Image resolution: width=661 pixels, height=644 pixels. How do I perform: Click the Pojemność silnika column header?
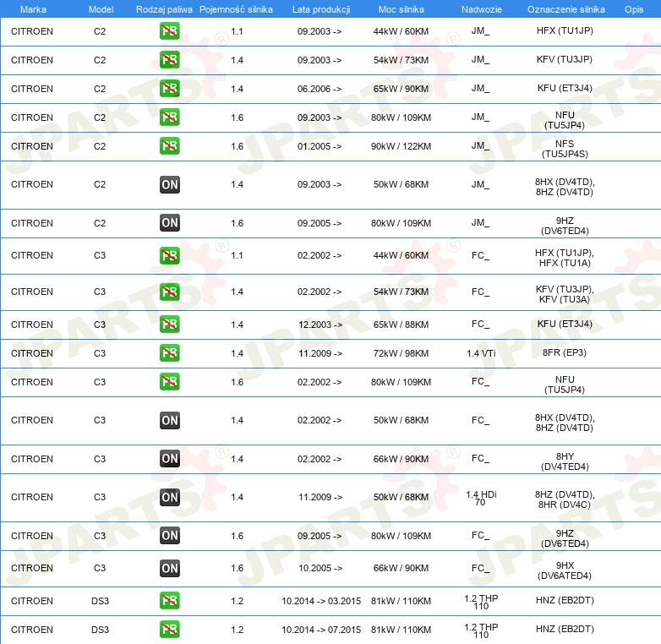point(236,9)
